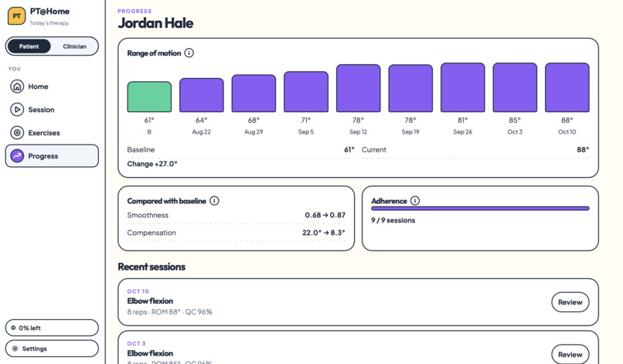The image size is (623, 364).
Task: Click Smoothness value 0.68 → 0.87
Action: (325, 215)
